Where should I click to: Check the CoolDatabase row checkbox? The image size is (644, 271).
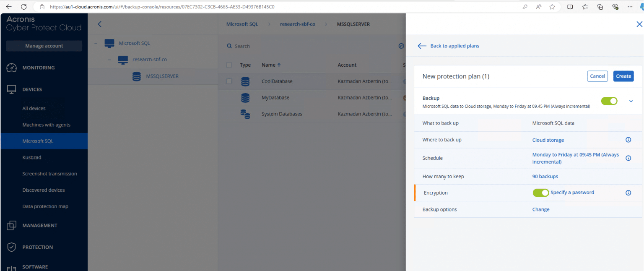(229, 81)
